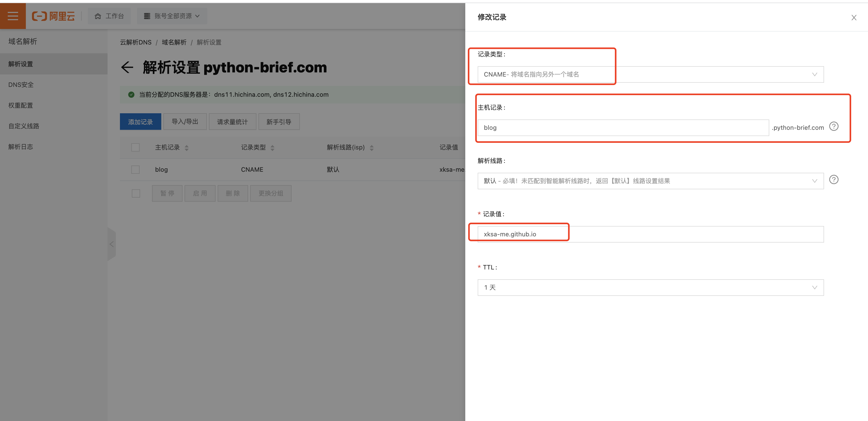Screen dimensions: 868x421
Task: Open the TTL 1 天 dropdown
Action: click(650, 288)
